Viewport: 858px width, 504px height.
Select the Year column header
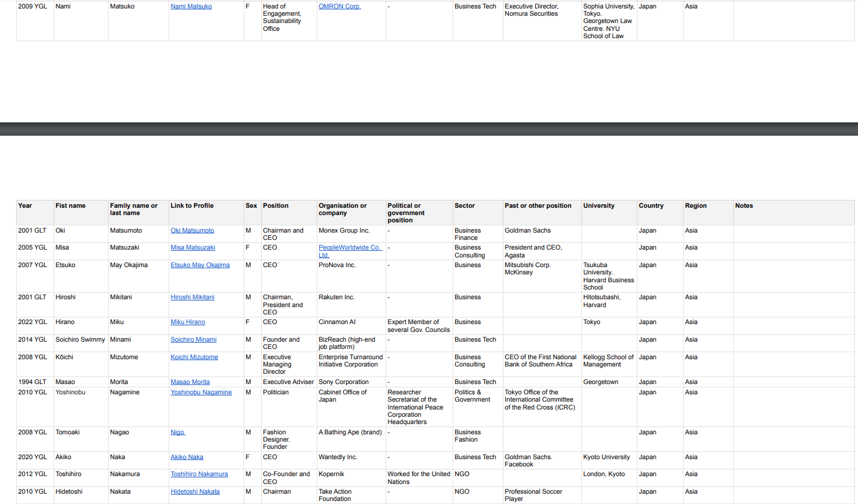point(35,213)
